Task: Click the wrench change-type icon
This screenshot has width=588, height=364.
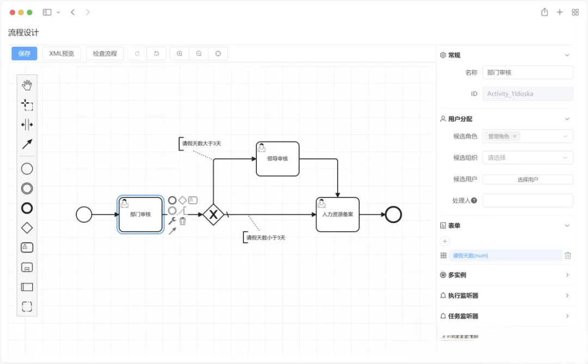Action: 172,221
